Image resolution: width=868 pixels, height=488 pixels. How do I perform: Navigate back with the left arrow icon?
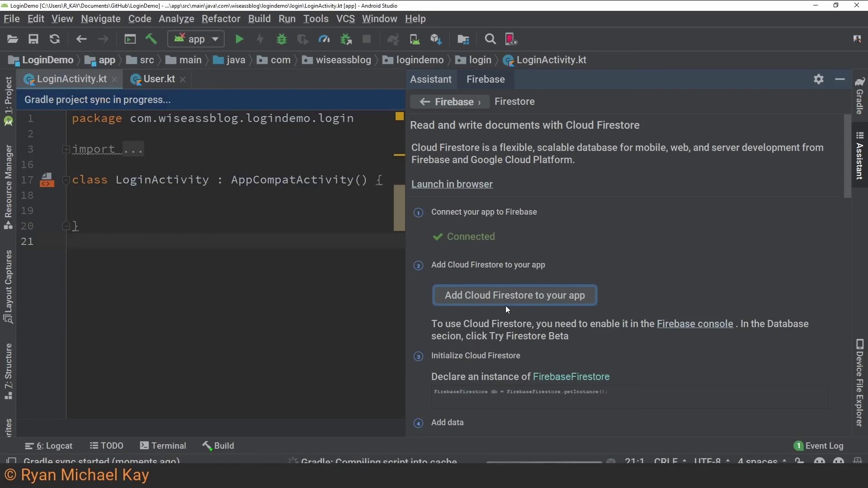pyautogui.click(x=81, y=39)
